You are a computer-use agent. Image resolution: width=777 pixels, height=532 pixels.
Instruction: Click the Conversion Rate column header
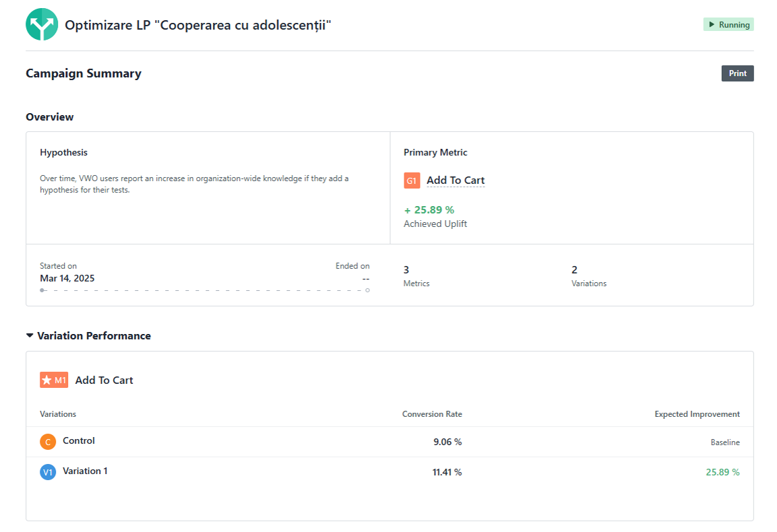point(432,414)
